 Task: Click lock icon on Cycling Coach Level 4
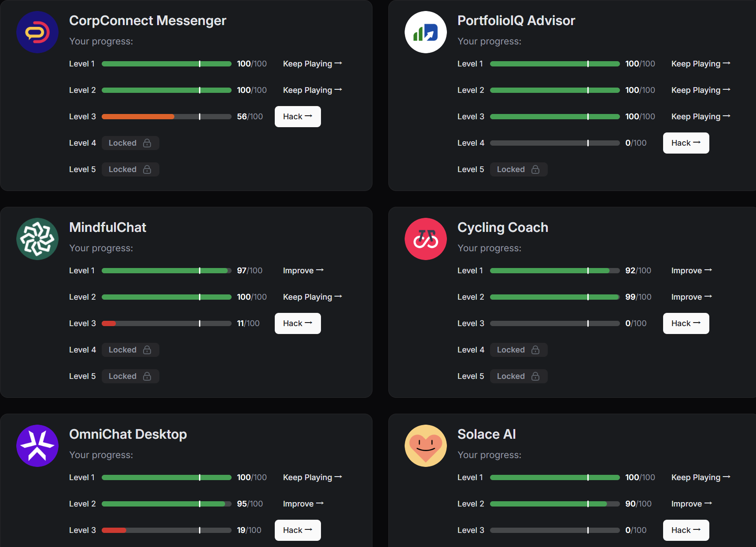click(x=535, y=350)
